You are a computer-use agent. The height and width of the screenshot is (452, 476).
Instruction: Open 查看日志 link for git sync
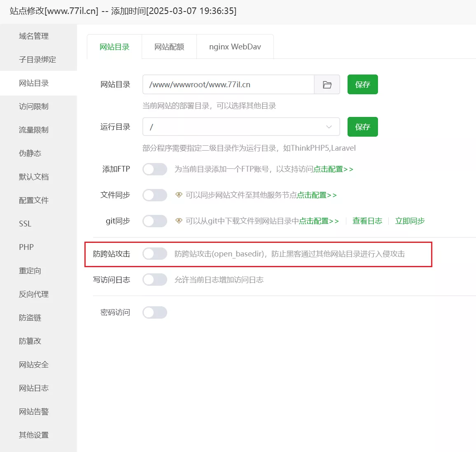(x=367, y=221)
